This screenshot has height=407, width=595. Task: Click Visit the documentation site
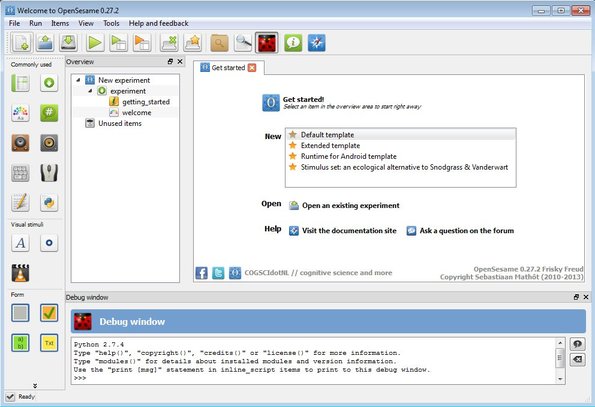(343, 231)
